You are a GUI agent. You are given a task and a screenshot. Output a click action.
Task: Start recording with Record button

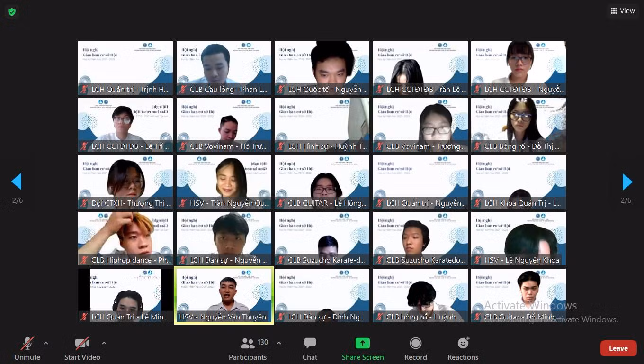[416, 349]
